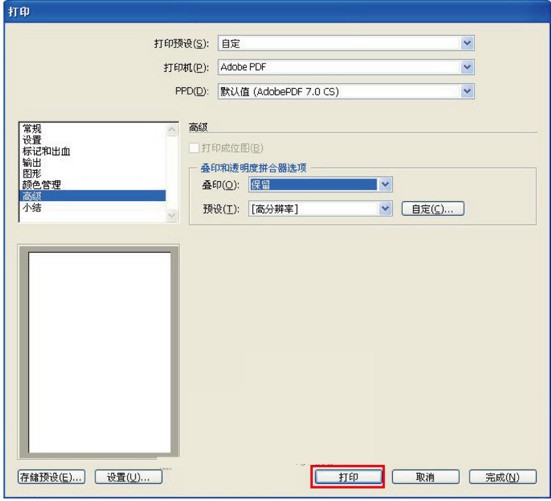The image size is (551, 501).
Task: Open the PPD dropdown list
Action: coord(467,91)
